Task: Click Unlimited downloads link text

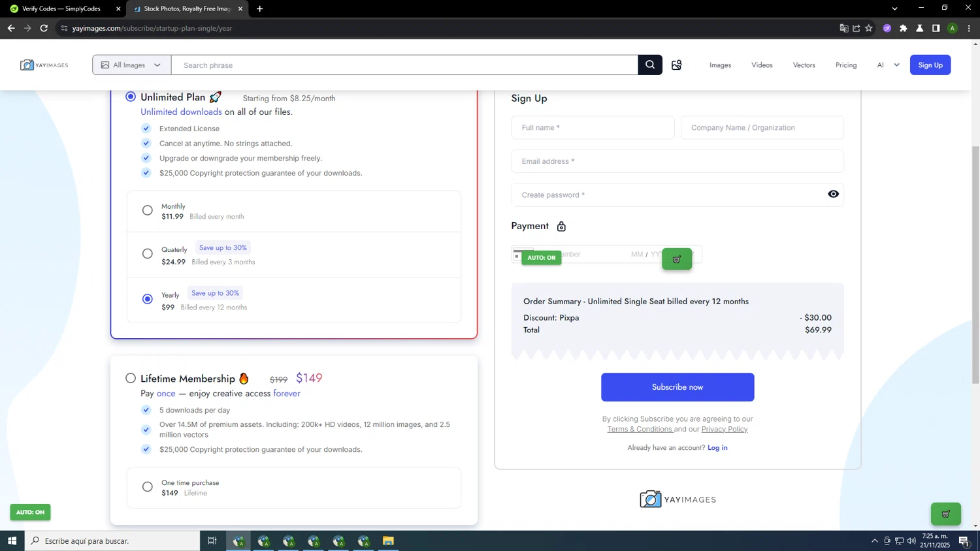Action: (x=181, y=112)
